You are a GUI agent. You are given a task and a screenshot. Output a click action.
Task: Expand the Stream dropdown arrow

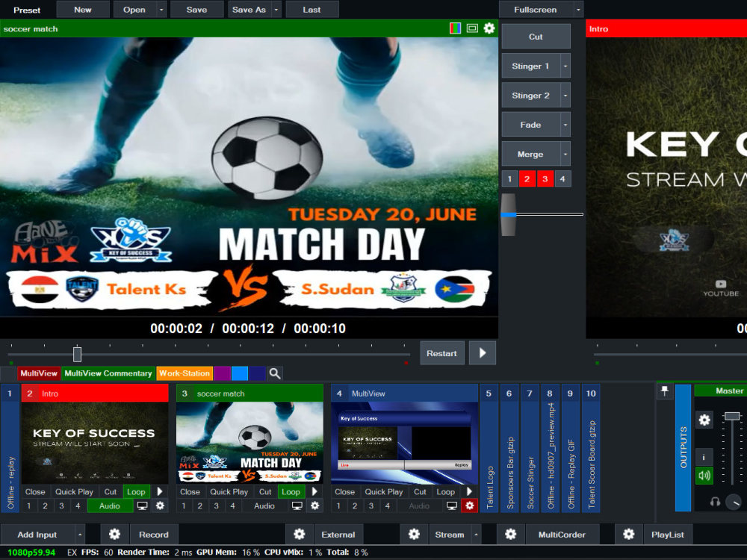[475, 535]
